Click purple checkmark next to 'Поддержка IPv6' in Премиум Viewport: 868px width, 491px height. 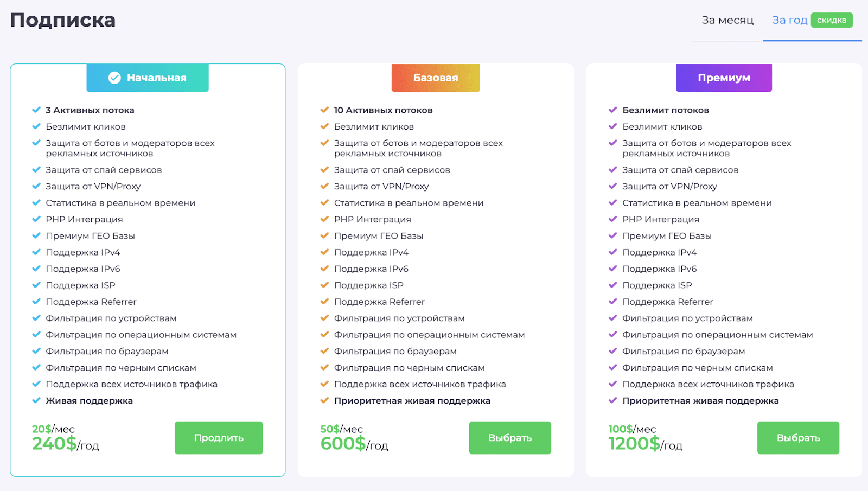[x=613, y=269]
